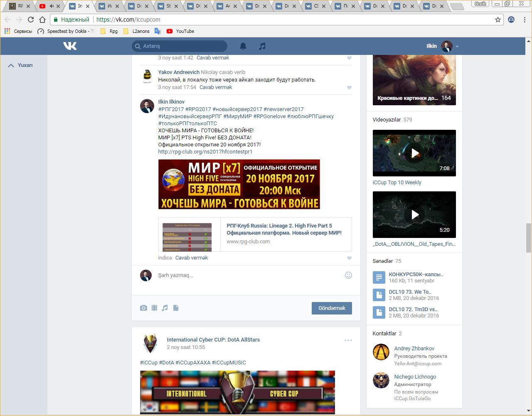The image size is (532, 416).
Task: Open the music player icon
Action: point(262,46)
